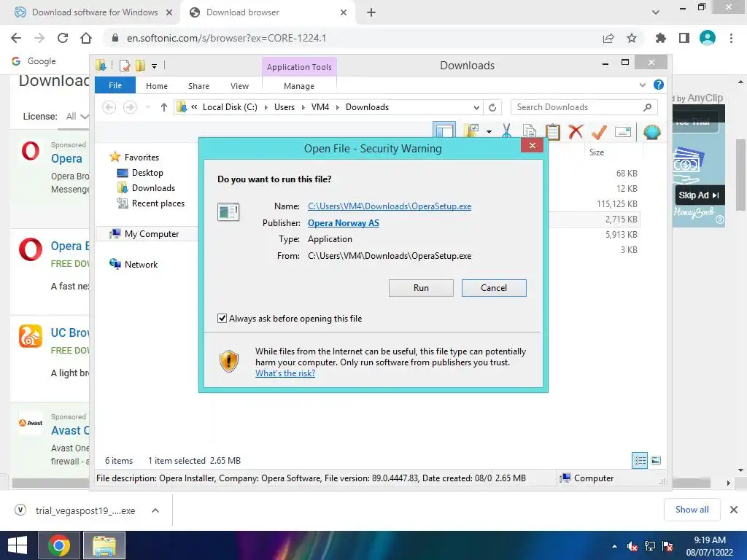
Task: Click the magnifier icon in the Search Downloads box
Action: pyautogui.click(x=647, y=108)
